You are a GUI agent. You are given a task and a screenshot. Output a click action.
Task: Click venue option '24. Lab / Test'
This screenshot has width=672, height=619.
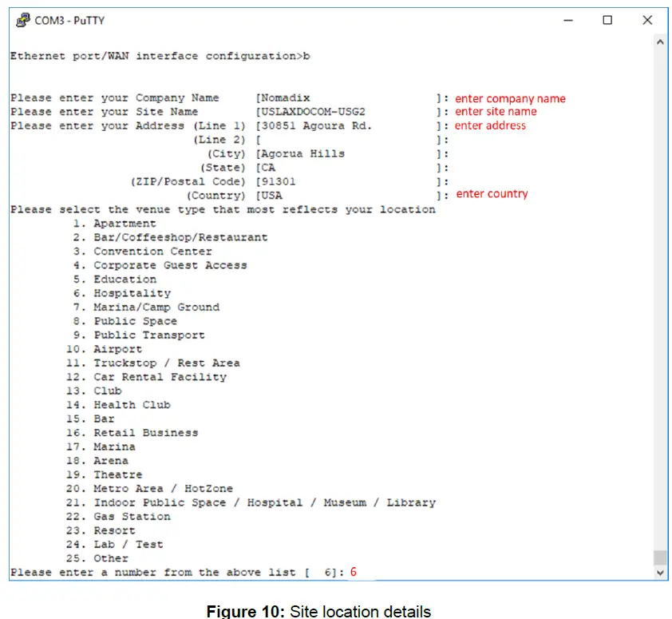(x=114, y=545)
